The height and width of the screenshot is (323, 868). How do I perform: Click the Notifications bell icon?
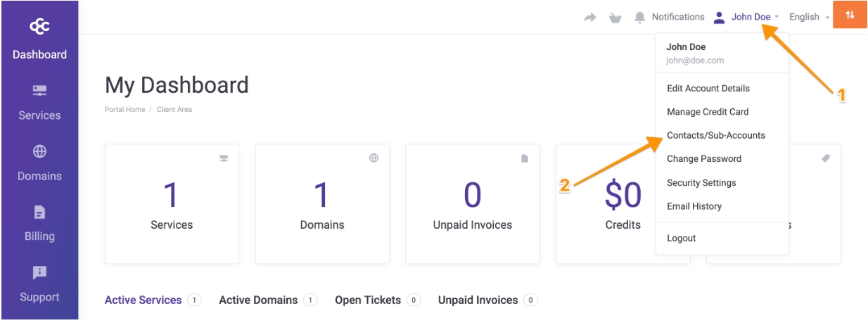(639, 17)
